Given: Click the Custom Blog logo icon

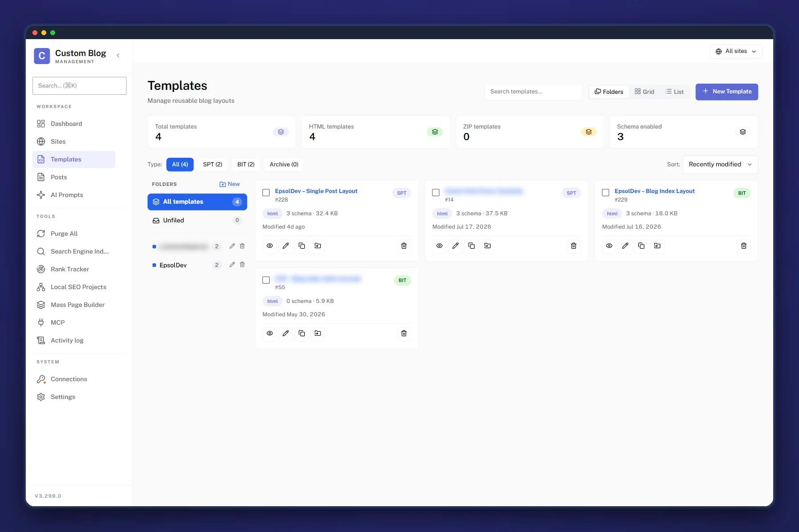Looking at the screenshot, I should [42, 56].
